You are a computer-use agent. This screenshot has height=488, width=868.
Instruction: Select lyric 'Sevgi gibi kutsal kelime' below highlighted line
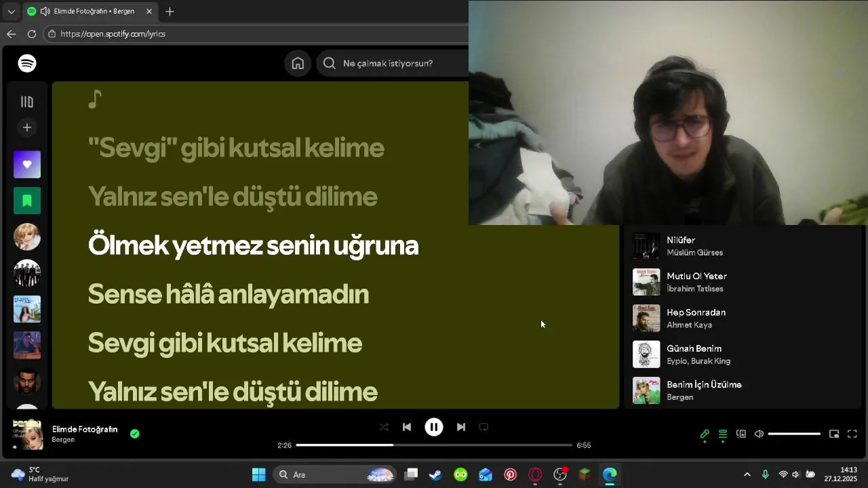pos(224,343)
